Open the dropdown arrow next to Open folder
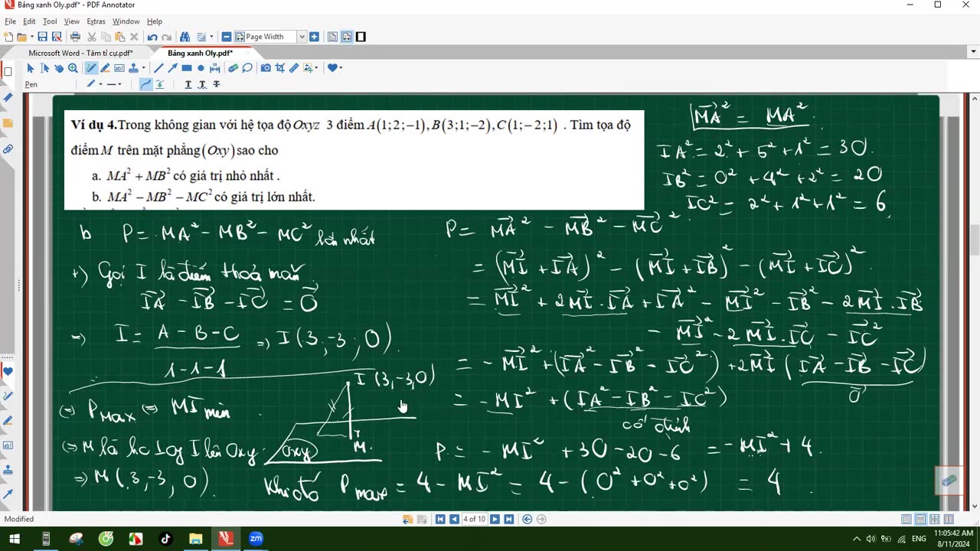980x551 pixels. pyautogui.click(x=31, y=37)
